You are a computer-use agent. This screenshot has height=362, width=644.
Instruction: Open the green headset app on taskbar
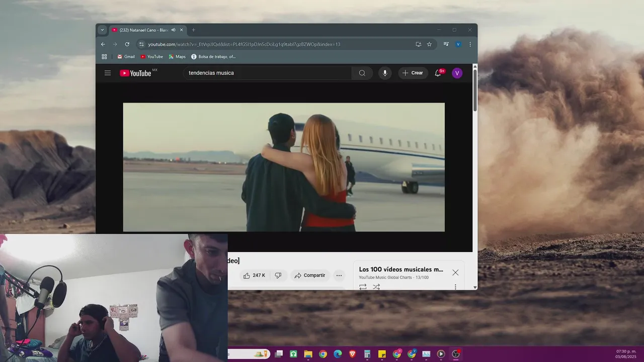(x=293, y=354)
